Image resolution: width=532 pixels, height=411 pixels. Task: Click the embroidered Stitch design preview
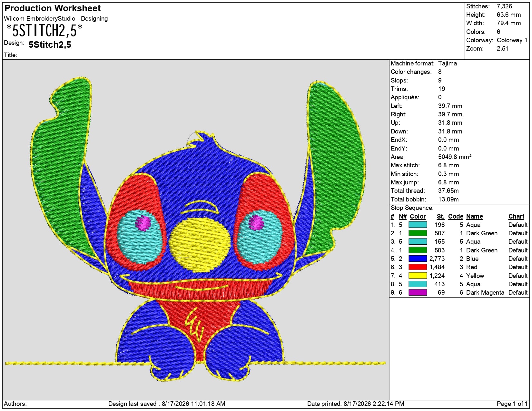[195, 230]
